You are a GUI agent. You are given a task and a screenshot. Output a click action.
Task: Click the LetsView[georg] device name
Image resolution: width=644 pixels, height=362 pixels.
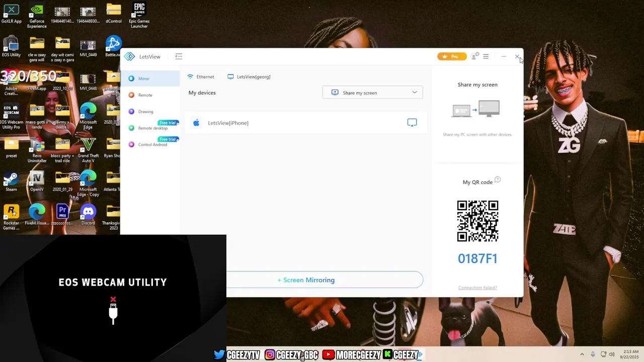(249, 77)
